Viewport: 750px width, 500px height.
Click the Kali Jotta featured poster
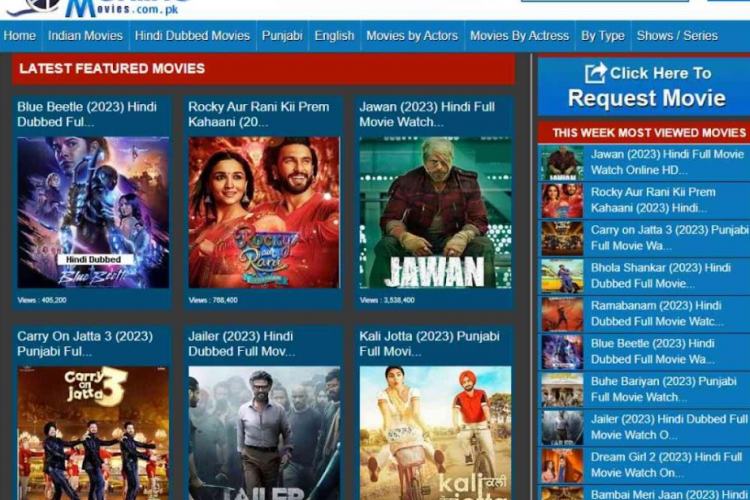[x=435, y=433]
